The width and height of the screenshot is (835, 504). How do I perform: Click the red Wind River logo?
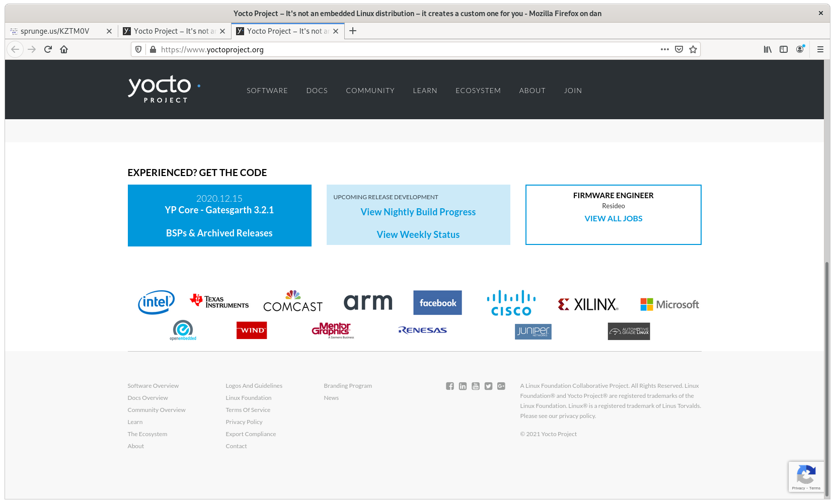tap(252, 330)
